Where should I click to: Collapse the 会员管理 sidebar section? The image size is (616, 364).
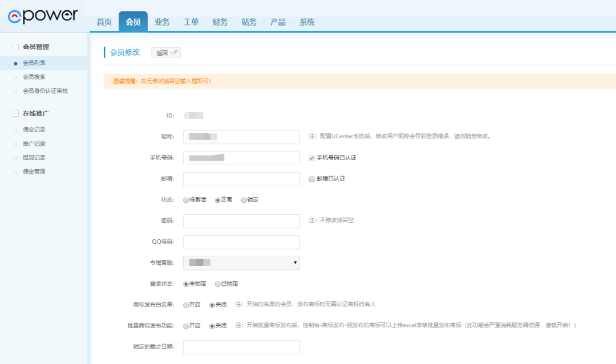click(16, 47)
